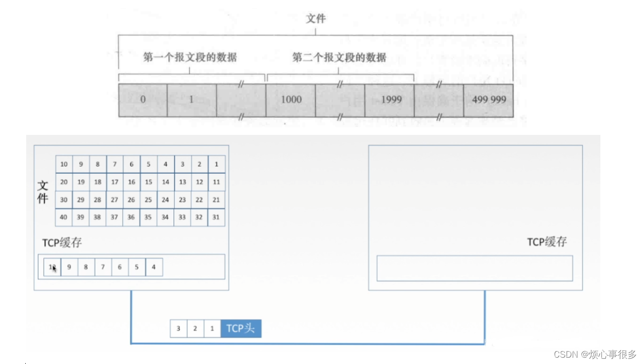This screenshot has width=644, height=364.
Task: Select cell 30 in the file grid
Action: point(64,199)
